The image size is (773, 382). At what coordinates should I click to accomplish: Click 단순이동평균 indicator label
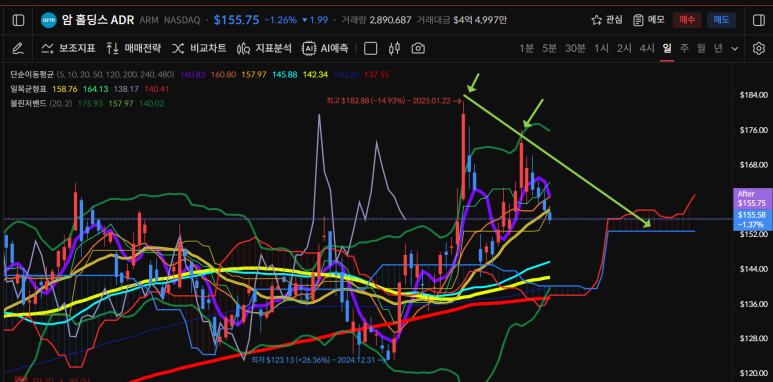coord(32,75)
